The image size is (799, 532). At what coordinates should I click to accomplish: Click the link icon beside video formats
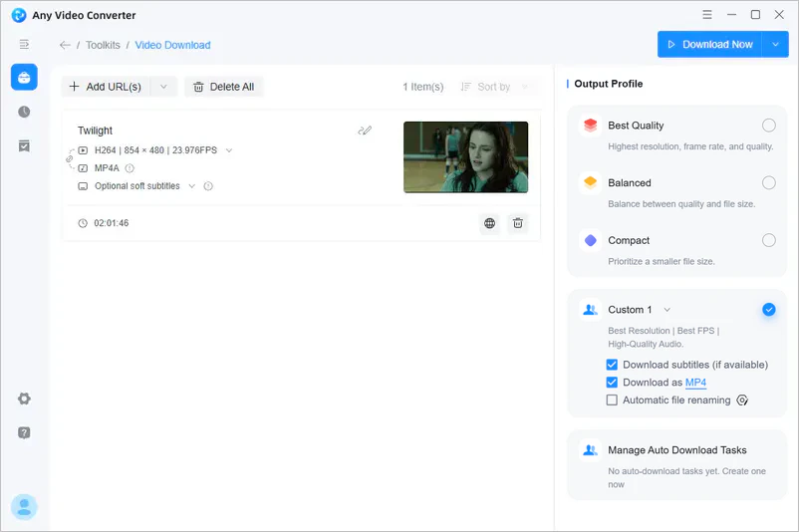coord(70,159)
